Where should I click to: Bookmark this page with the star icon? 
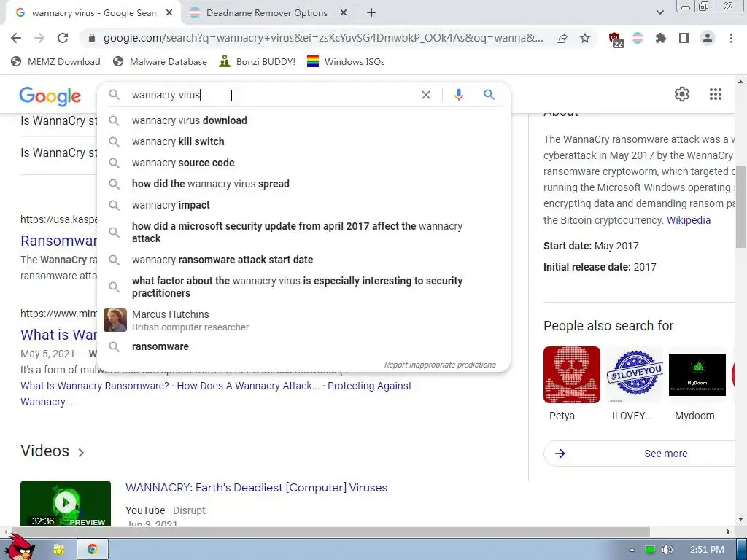[585, 38]
